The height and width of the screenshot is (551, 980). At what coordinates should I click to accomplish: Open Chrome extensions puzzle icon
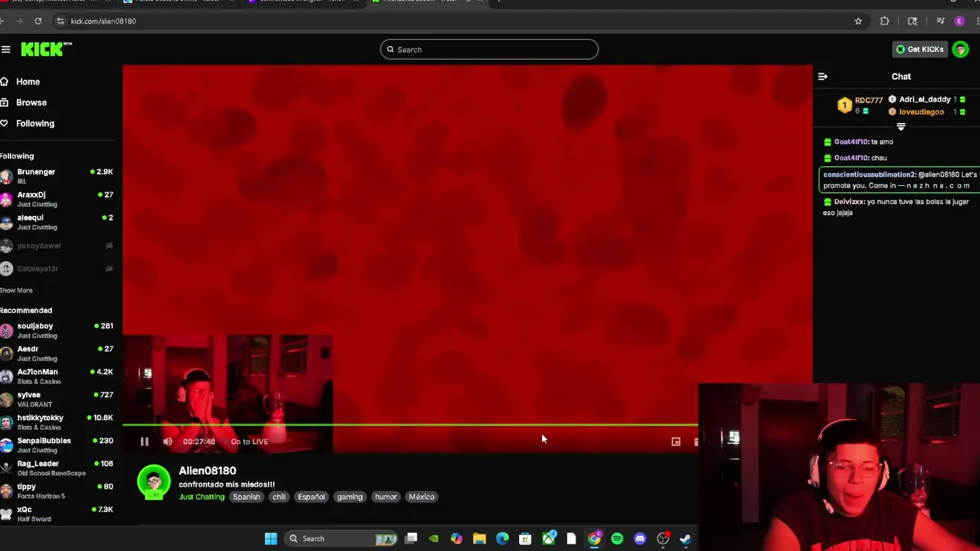click(x=885, y=21)
